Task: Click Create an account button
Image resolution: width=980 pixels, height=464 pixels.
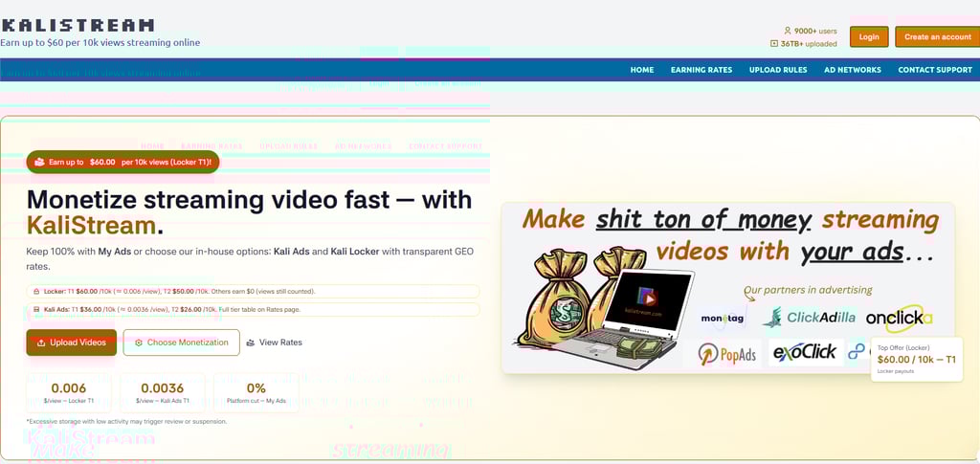Action: 938,37
